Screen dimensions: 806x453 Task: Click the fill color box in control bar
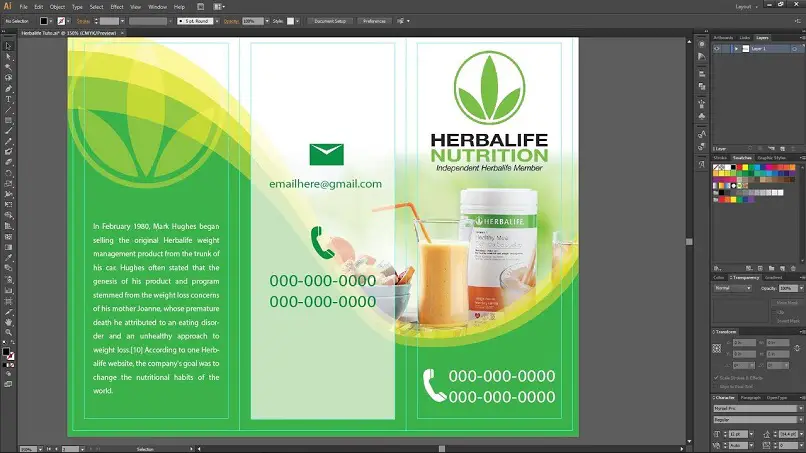click(44, 21)
